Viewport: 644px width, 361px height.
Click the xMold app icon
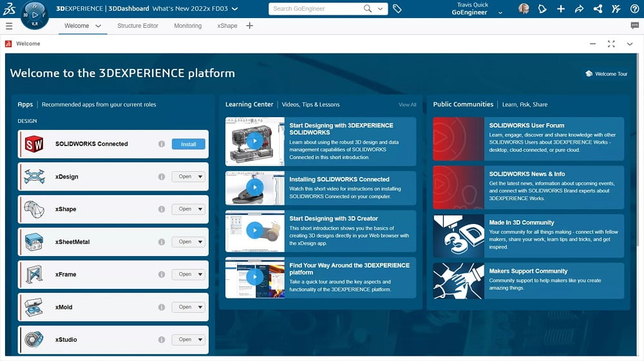pyautogui.click(x=34, y=307)
